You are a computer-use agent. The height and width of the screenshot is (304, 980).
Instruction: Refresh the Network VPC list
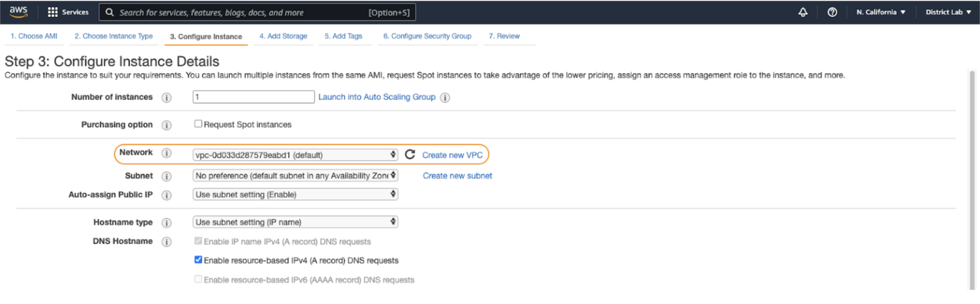click(410, 154)
